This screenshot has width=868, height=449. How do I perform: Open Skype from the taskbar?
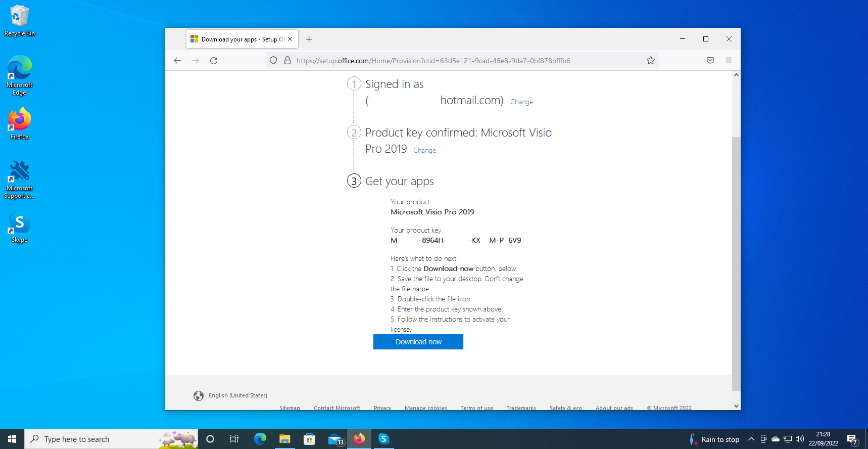(x=384, y=439)
